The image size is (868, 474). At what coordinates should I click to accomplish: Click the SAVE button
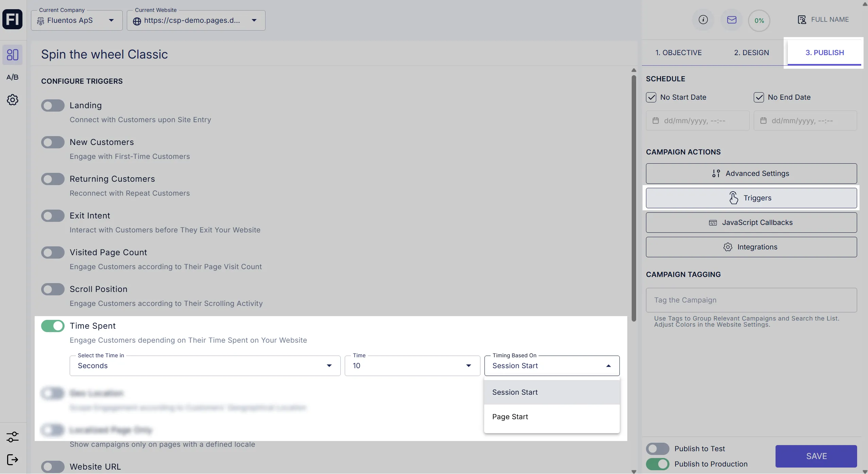[816, 456]
